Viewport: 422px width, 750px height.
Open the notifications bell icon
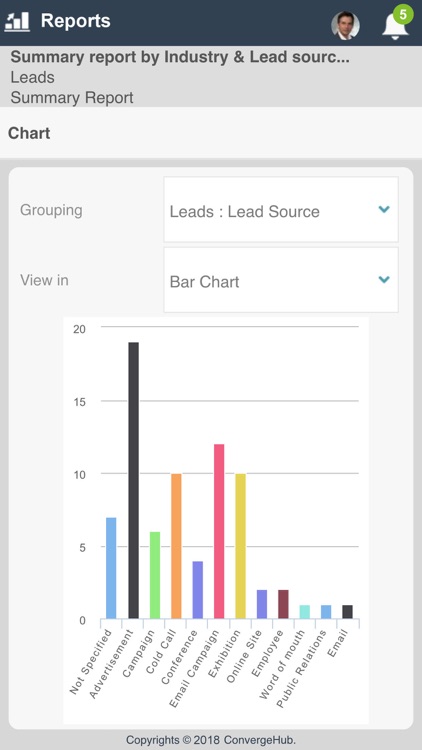click(395, 25)
